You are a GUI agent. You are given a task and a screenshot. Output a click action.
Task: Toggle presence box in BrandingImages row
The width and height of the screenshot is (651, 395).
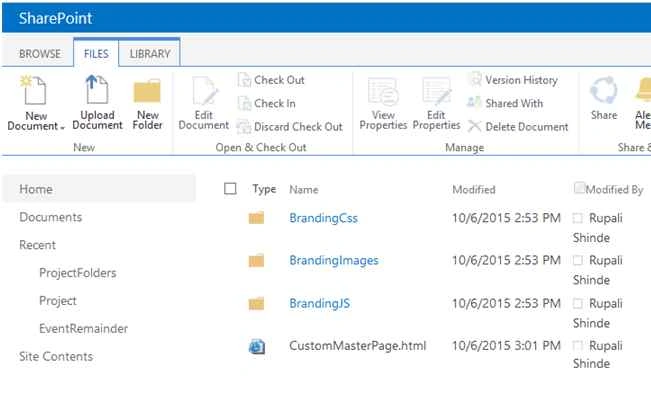click(x=578, y=260)
